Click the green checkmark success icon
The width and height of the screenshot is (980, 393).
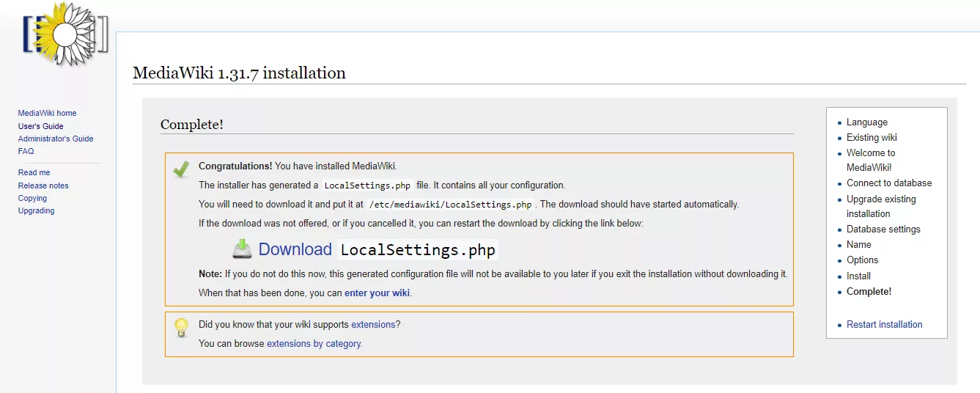point(181,169)
